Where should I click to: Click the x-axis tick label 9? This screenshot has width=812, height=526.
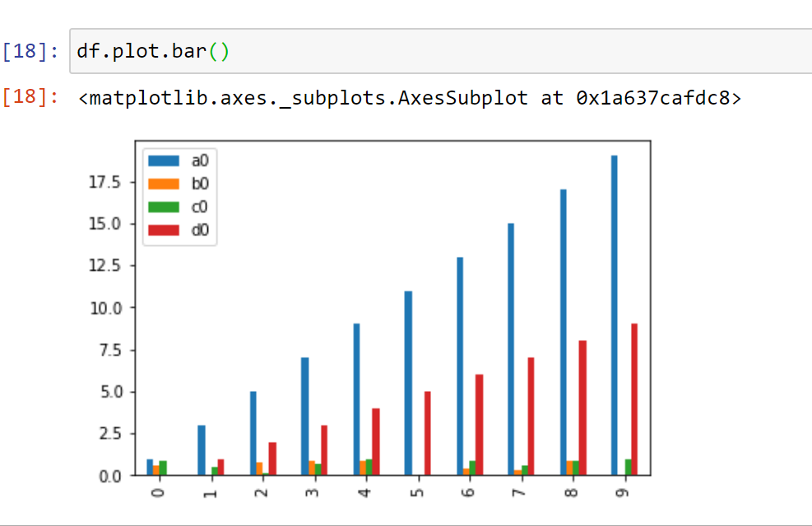(x=623, y=492)
